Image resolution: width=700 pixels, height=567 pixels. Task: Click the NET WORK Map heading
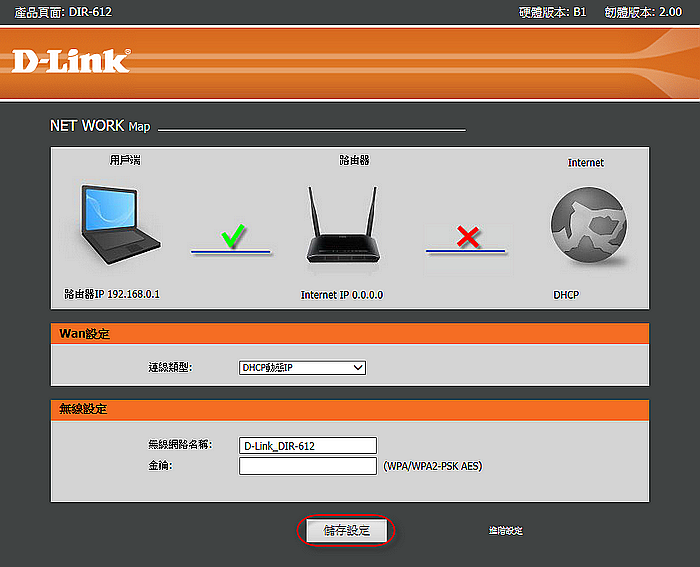tap(100, 127)
